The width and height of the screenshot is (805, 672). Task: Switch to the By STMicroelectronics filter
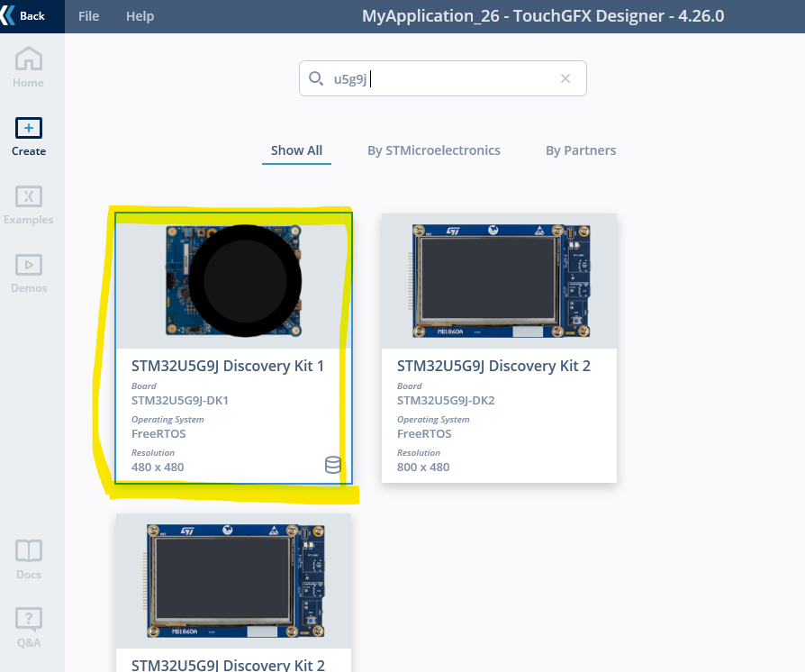[x=433, y=150]
